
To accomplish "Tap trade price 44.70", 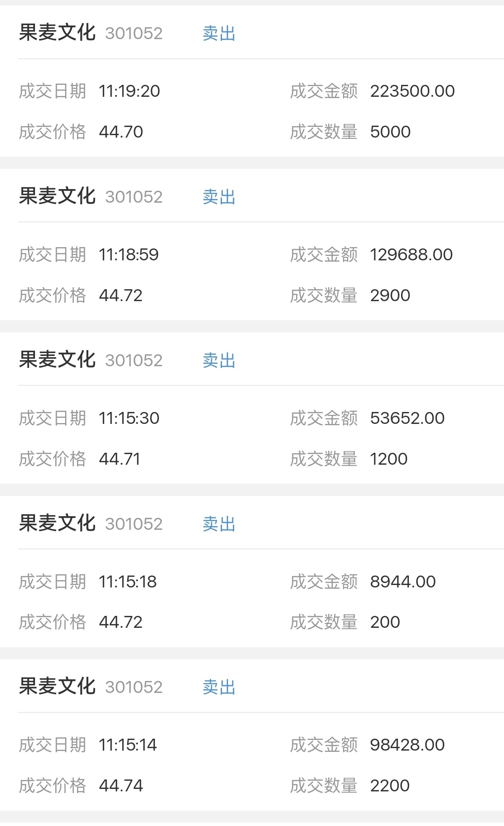I will [x=121, y=132].
